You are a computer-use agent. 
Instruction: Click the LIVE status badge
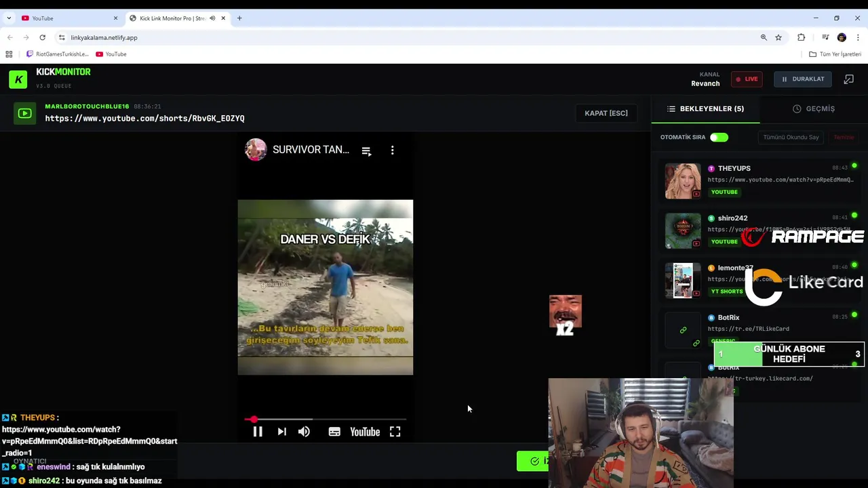[x=747, y=79]
